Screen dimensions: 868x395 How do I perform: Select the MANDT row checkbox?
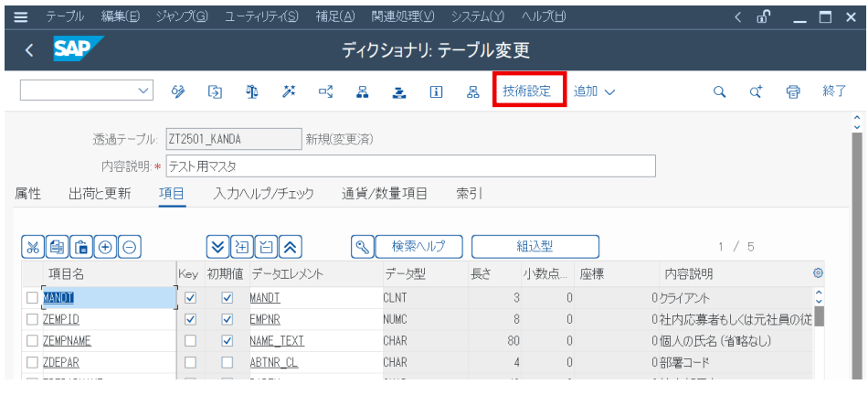click(32, 298)
